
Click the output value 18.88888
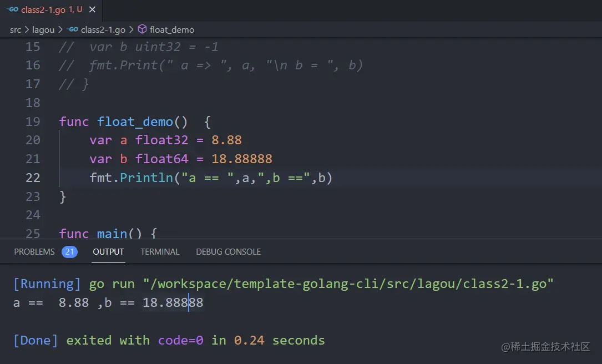point(173,302)
